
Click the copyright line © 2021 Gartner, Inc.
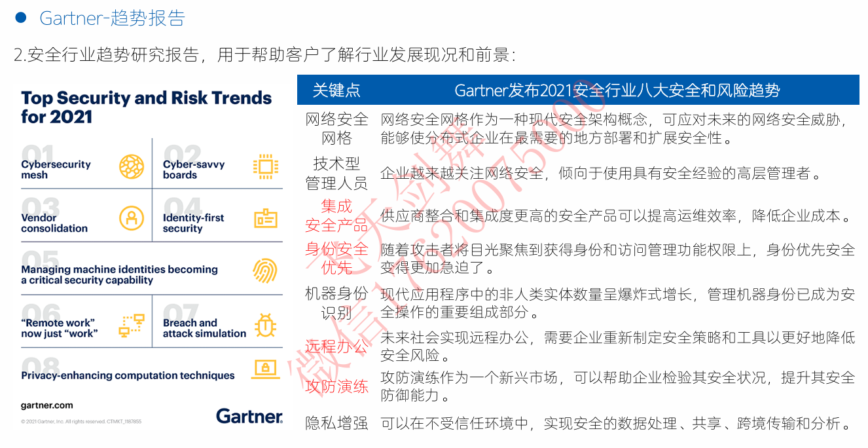(81, 421)
